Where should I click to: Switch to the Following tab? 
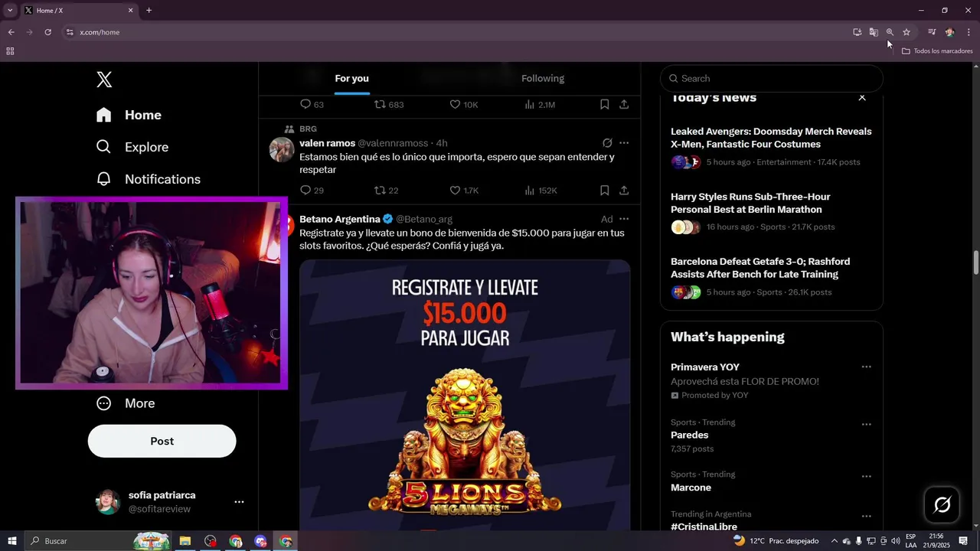(543, 78)
